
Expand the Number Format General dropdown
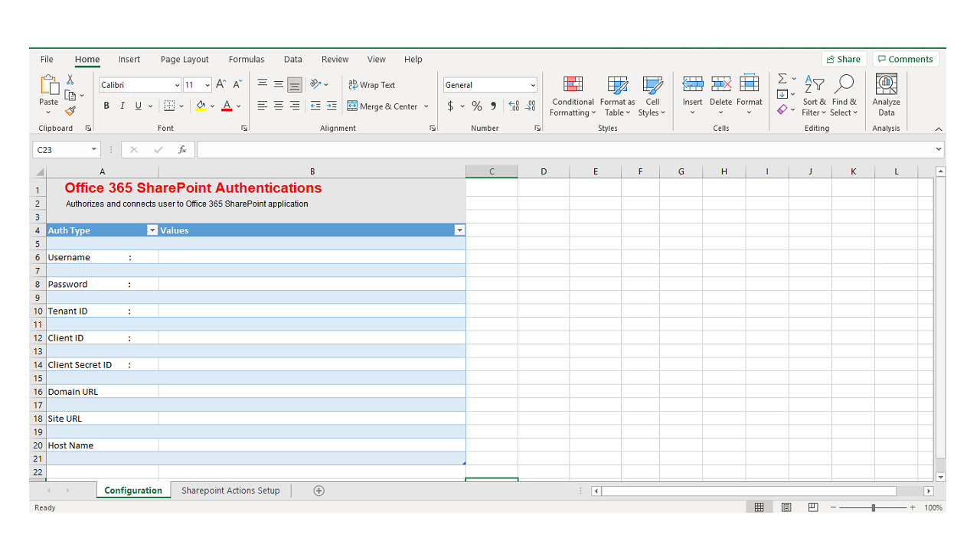point(533,85)
